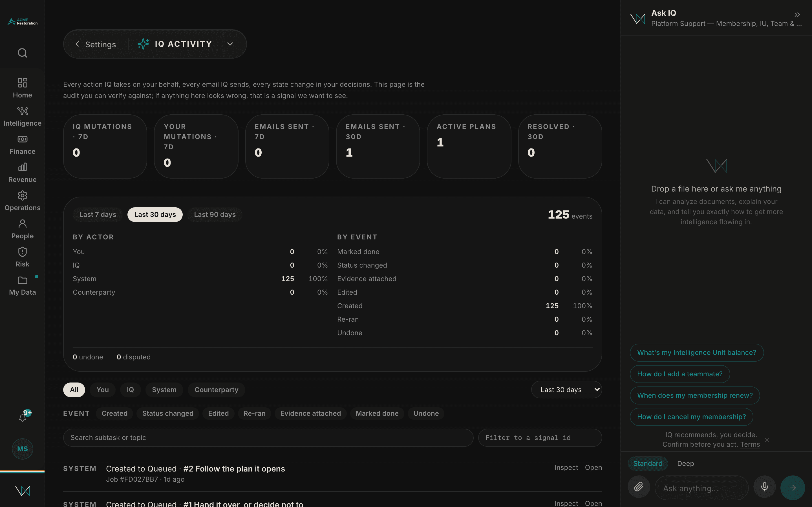This screenshot has width=812, height=507.
Task: Open the Last 30 days select box
Action: 566,390
